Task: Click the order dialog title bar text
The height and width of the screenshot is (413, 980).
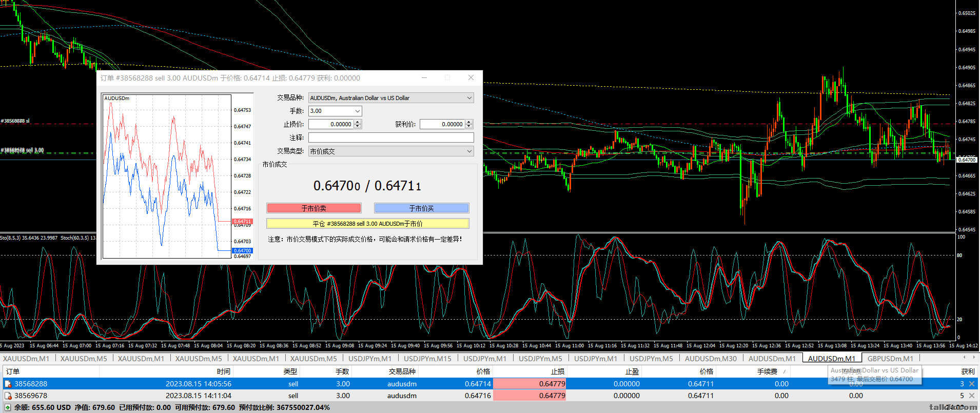Action: (230, 78)
